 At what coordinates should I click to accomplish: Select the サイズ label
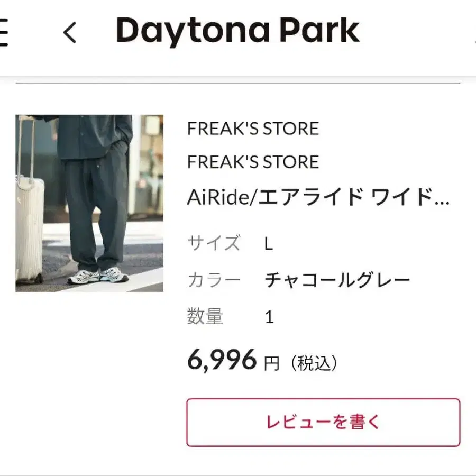point(214,243)
